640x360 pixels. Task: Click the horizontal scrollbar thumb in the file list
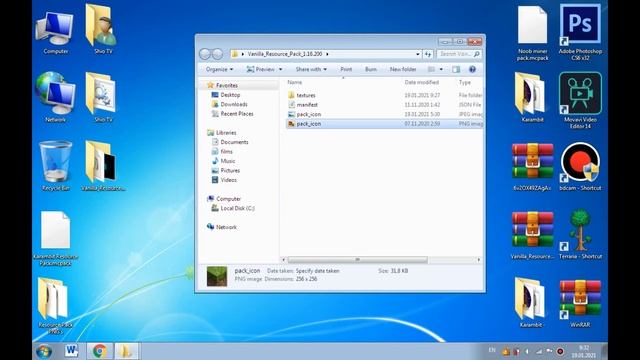pyautogui.click(x=358, y=260)
